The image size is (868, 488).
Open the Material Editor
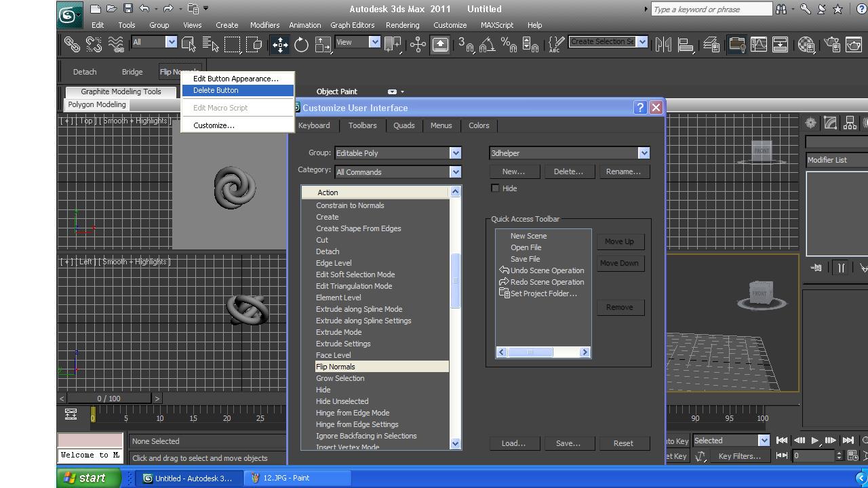[x=806, y=45]
